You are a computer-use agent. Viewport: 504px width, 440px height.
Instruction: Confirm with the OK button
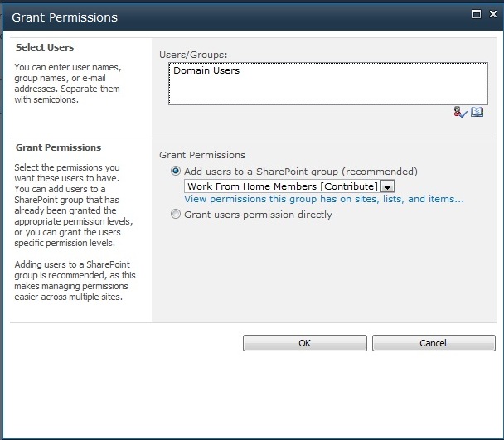point(305,343)
